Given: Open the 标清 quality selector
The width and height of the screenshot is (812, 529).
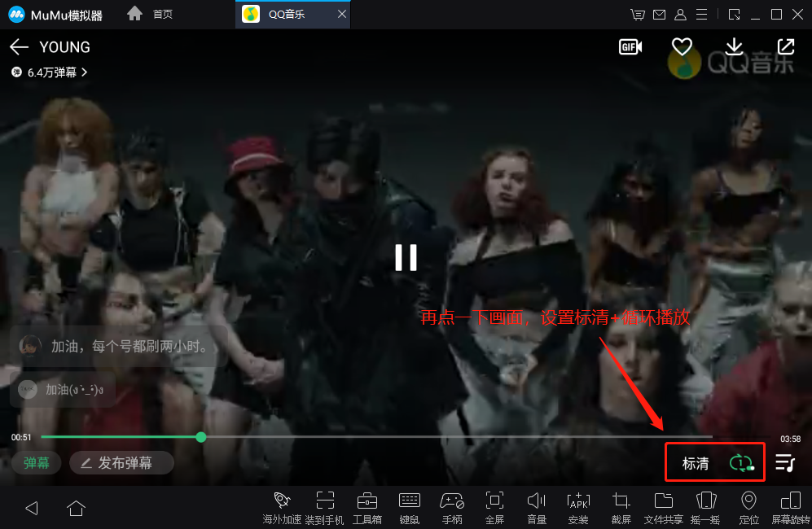Looking at the screenshot, I should (695, 463).
